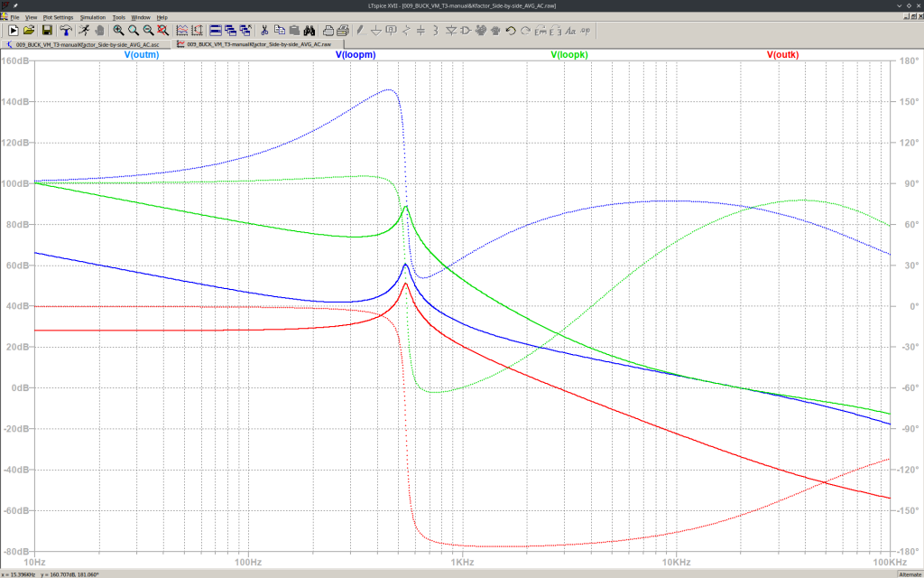This screenshot has height=578, width=924.
Task: Halt the simulation with the hand icon
Action: coord(99,31)
